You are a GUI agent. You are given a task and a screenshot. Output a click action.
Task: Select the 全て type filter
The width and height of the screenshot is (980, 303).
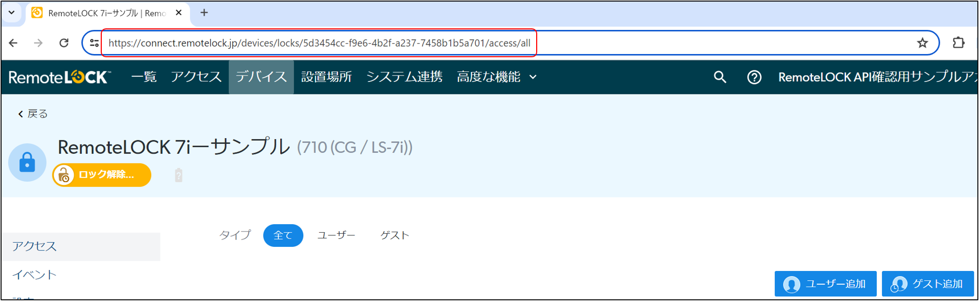tap(283, 235)
